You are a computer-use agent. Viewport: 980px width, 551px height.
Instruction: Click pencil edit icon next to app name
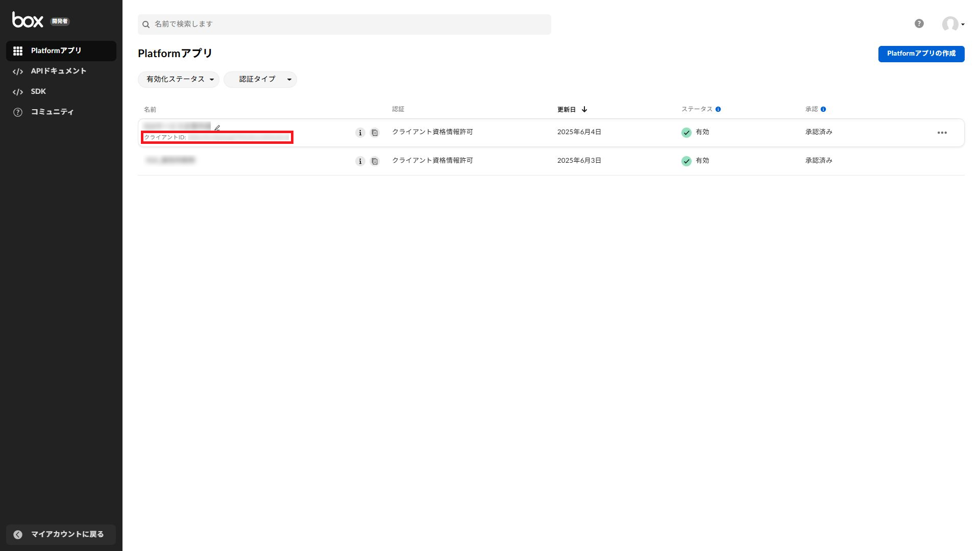(217, 128)
